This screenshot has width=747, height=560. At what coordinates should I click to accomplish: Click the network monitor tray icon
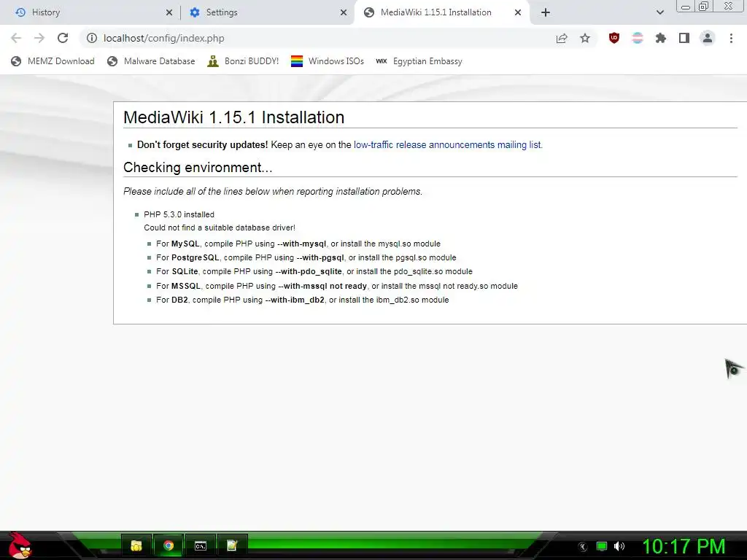point(602,546)
